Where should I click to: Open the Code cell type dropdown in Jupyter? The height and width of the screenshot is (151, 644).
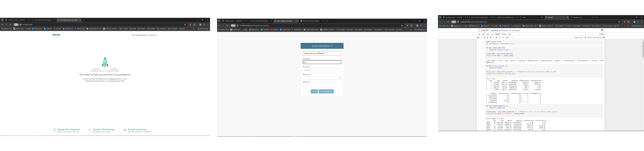coord(510,37)
